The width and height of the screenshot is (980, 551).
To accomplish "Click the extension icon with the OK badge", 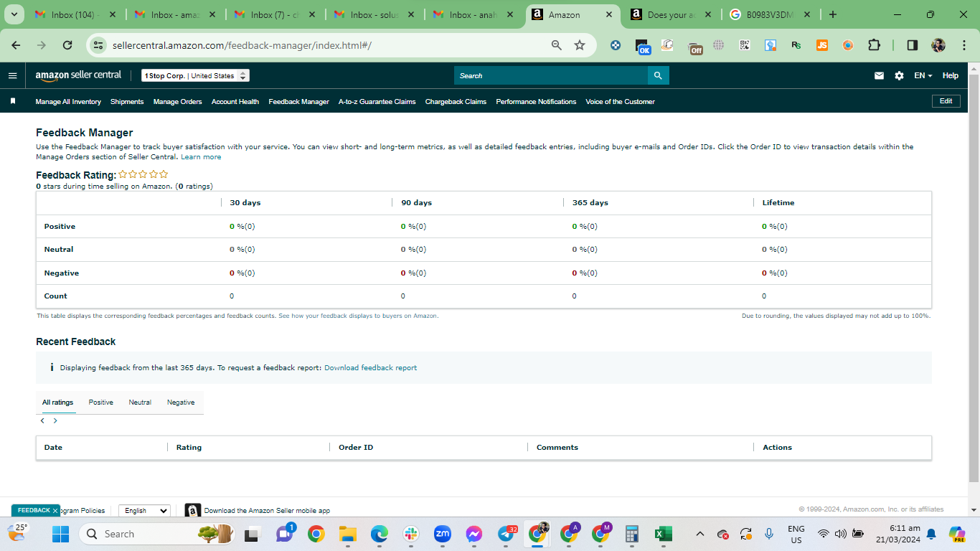I will [x=643, y=47].
